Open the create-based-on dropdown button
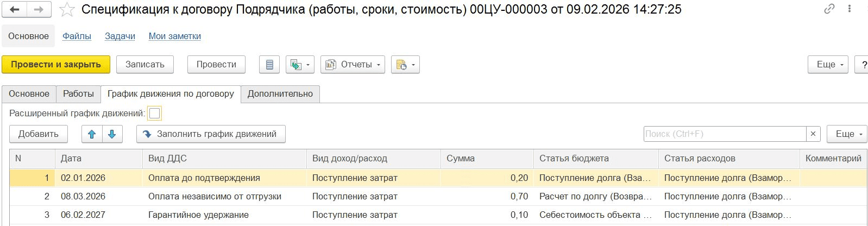This screenshot has height=226, width=868. click(300, 65)
